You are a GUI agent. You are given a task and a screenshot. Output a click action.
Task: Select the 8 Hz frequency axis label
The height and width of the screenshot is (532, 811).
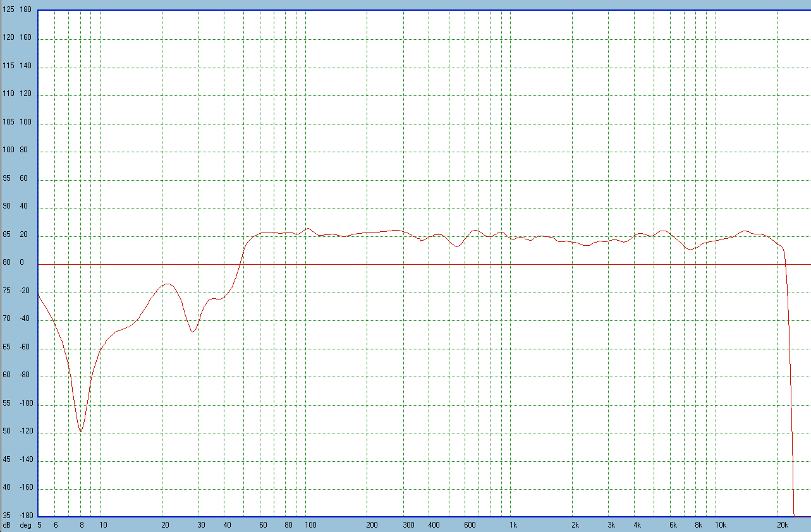click(x=82, y=525)
